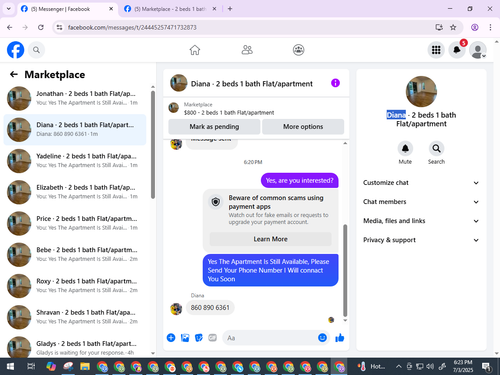
Task: Open the Facebook menu grid icon
Action: point(436,50)
